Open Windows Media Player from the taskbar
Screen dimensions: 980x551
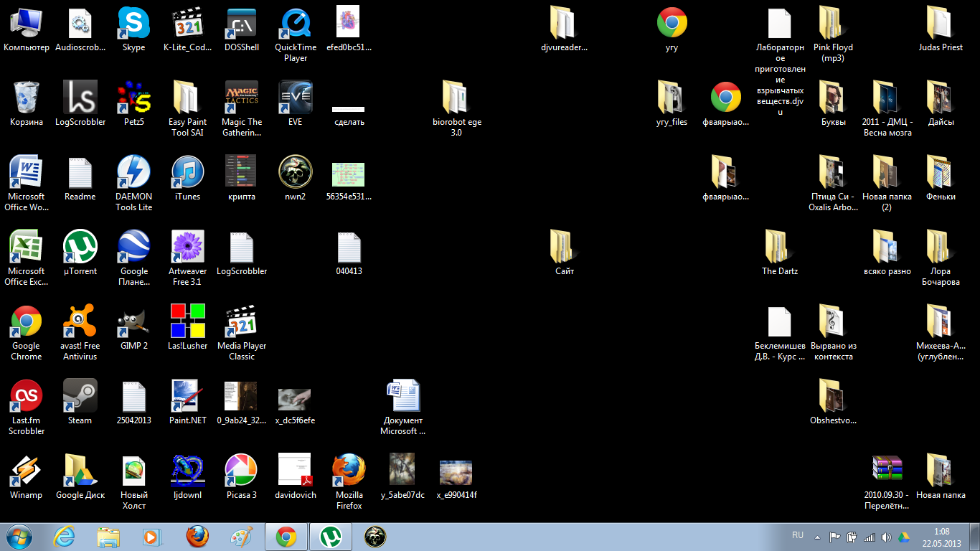[152, 537]
